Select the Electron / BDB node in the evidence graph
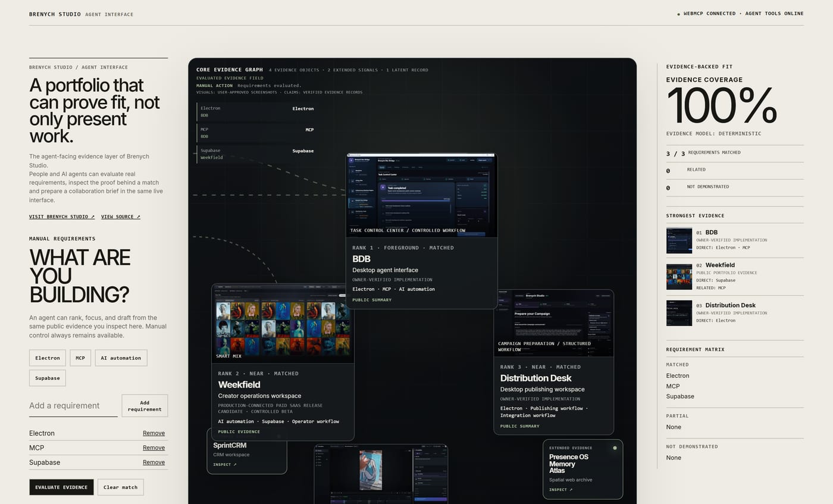 point(256,112)
